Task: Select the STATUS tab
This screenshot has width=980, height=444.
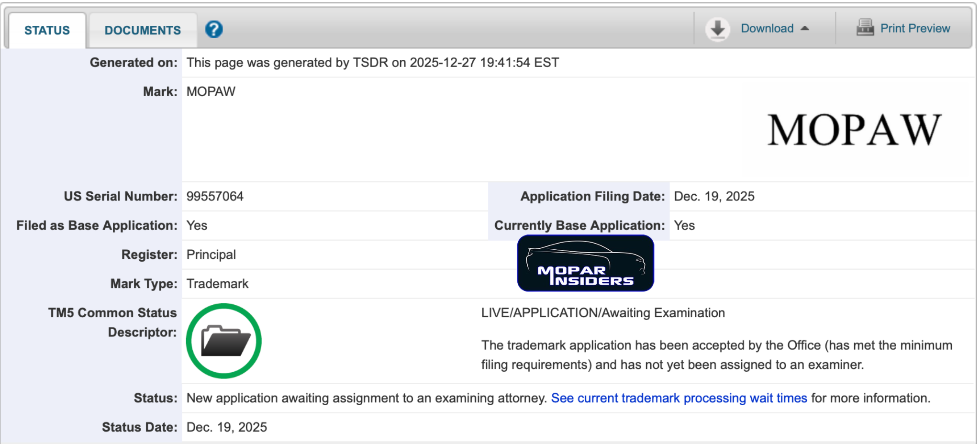Action: pos(47,31)
